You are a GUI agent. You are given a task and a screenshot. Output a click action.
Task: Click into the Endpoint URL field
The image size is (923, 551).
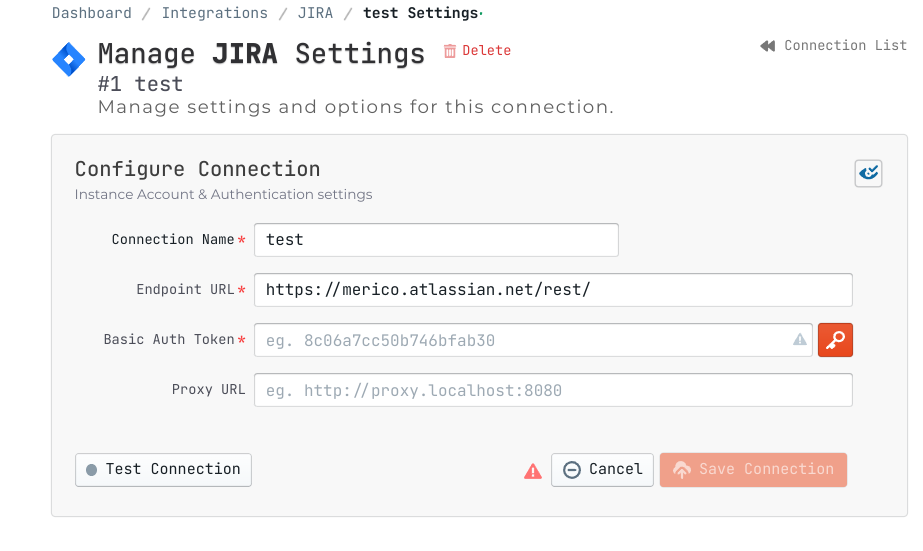tap(553, 290)
